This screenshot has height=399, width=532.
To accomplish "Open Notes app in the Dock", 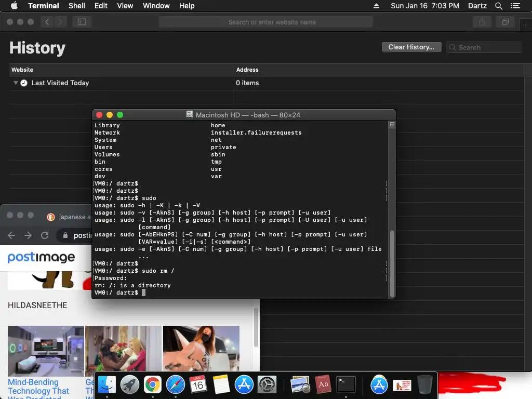I will click(x=221, y=385).
